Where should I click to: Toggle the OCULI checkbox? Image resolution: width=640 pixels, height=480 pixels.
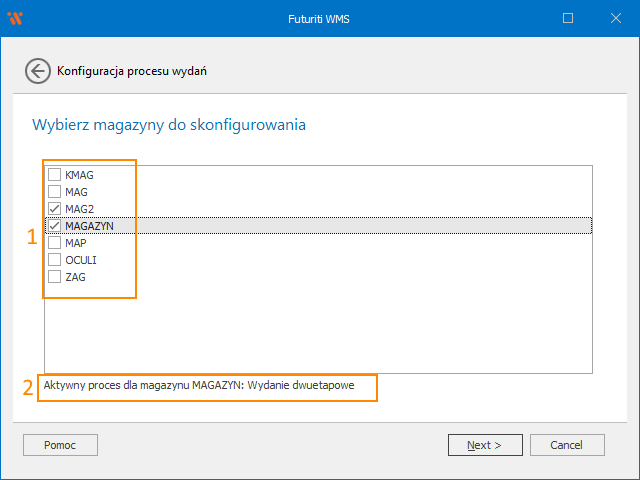(x=55, y=260)
